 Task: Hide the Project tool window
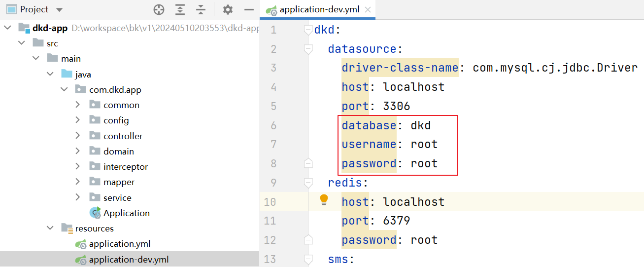pos(249,9)
